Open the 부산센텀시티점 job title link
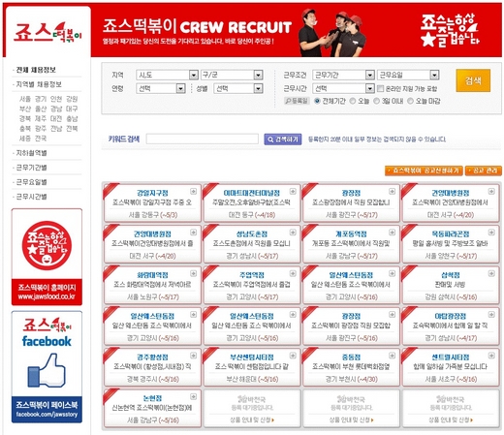The height and width of the screenshot is (435, 504). click(252, 357)
